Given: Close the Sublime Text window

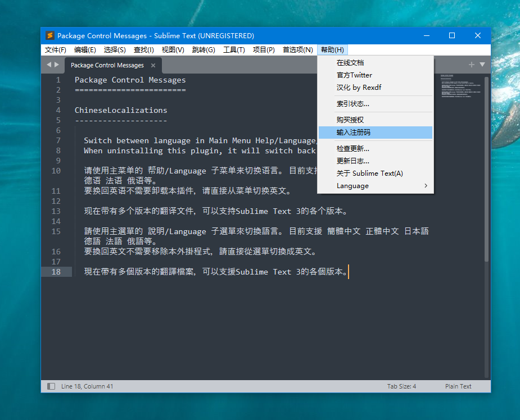Looking at the screenshot, I should [x=477, y=35].
